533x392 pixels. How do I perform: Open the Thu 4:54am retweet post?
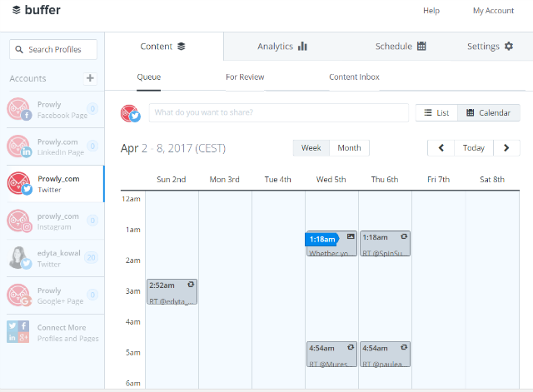[385, 355]
